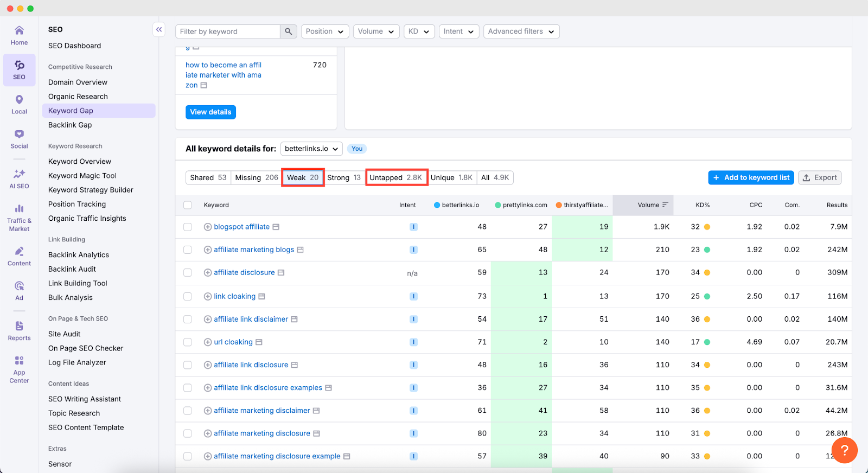Screen dimensions: 868x473
Task: Click the Filter by keyword input field
Action: click(x=228, y=31)
